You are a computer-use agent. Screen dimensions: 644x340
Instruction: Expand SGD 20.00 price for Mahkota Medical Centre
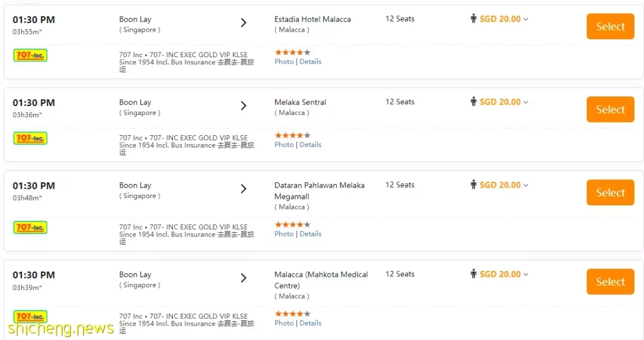(503, 274)
